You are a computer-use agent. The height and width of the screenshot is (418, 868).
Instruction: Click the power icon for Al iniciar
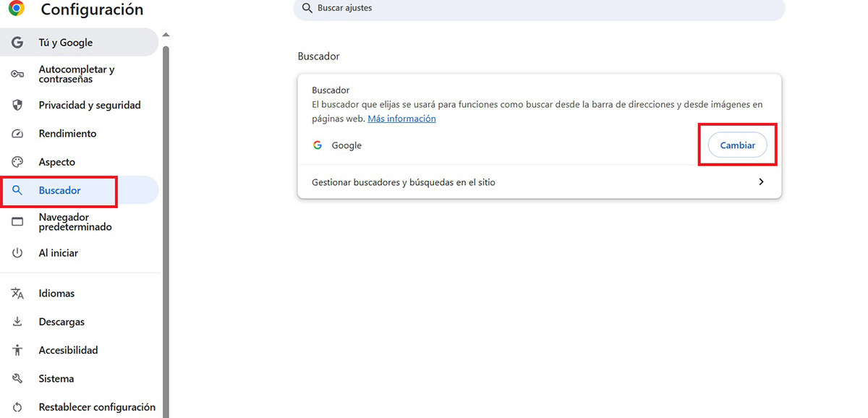(x=17, y=253)
